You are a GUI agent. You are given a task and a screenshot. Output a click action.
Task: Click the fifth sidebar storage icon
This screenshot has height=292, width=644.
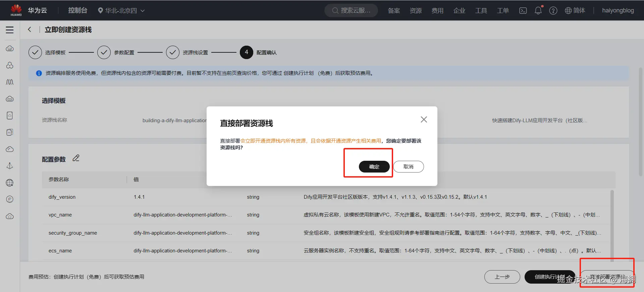click(x=10, y=115)
